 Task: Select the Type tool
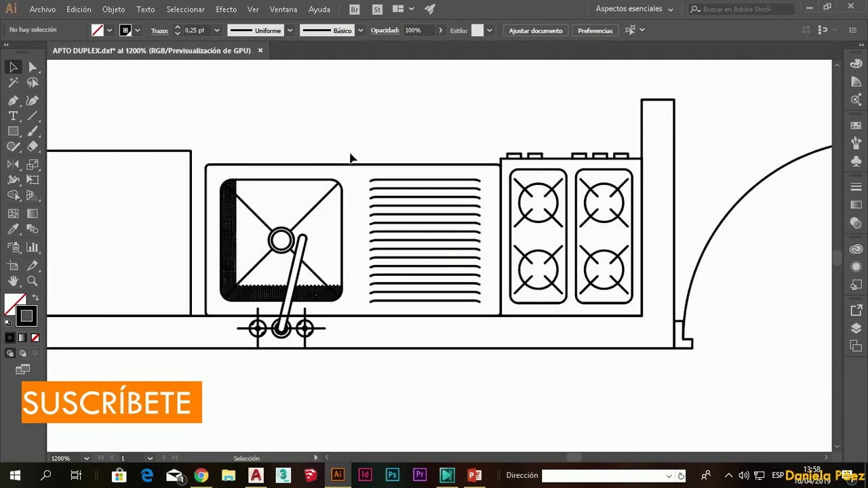[x=13, y=116]
